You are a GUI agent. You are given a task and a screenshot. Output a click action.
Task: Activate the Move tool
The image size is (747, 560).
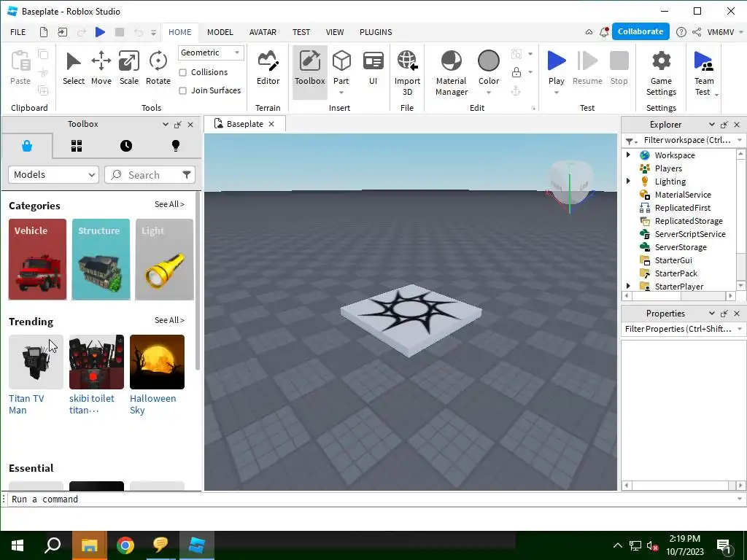pos(101,69)
